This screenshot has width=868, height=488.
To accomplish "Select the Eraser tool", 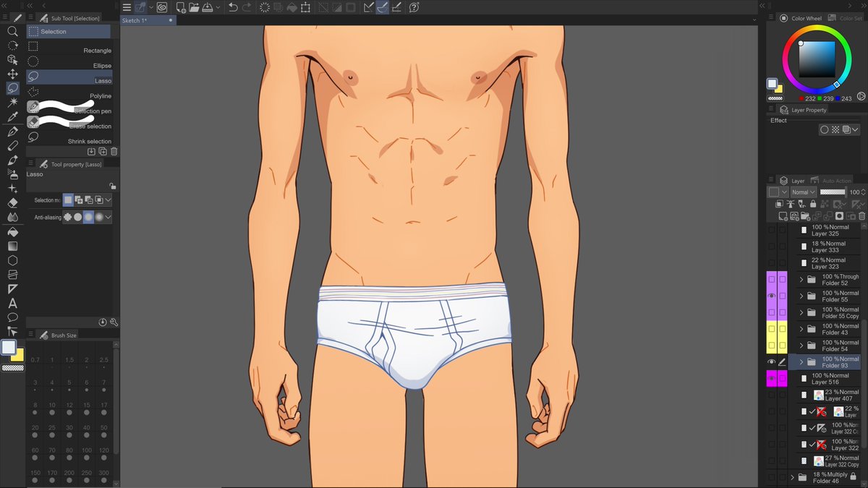I will click(12, 203).
